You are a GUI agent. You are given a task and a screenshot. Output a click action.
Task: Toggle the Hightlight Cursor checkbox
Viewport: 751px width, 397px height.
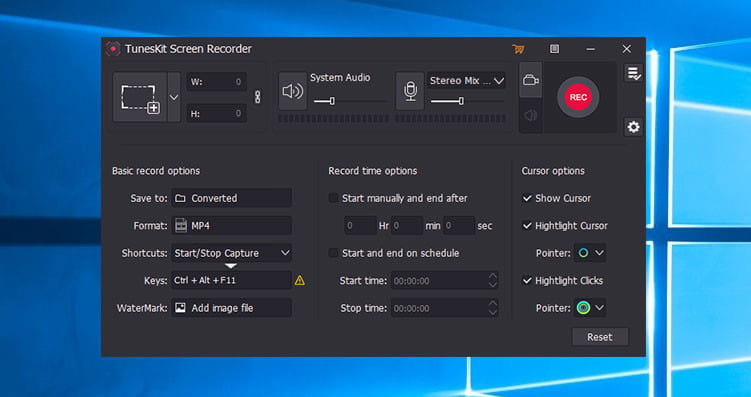pyautogui.click(x=527, y=226)
